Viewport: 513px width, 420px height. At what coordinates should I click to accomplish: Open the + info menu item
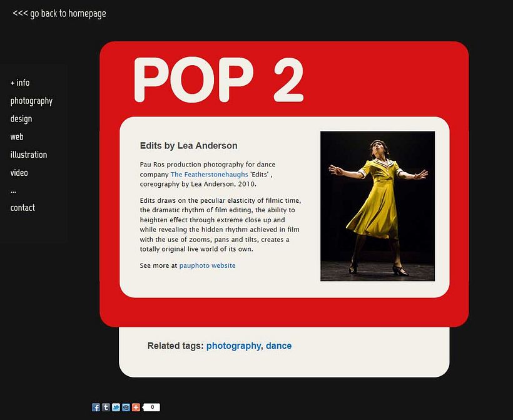coord(20,83)
